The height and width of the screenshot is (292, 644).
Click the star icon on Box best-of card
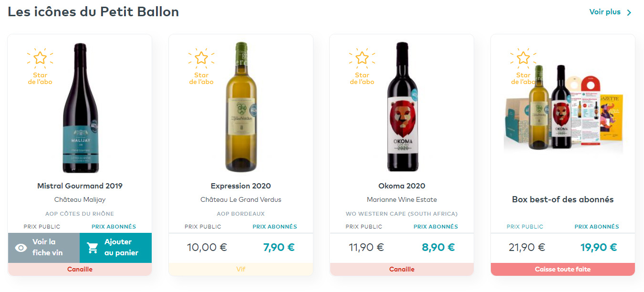point(523,58)
